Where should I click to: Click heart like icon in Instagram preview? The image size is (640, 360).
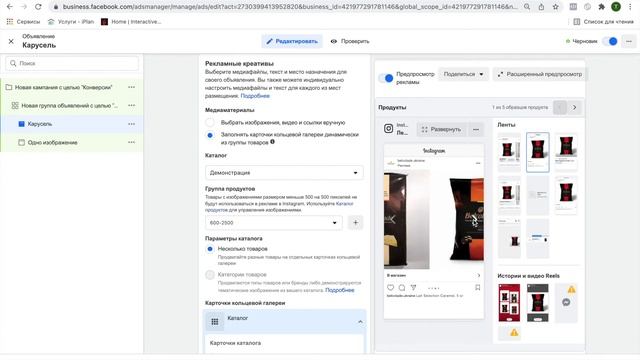pyautogui.click(x=391, y=288)
